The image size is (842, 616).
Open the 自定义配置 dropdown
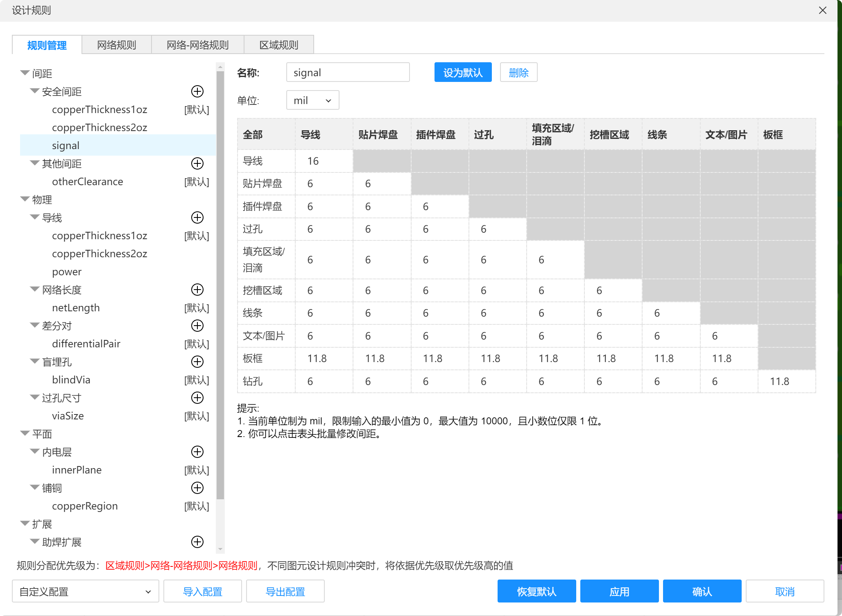[x=85, y=591]
